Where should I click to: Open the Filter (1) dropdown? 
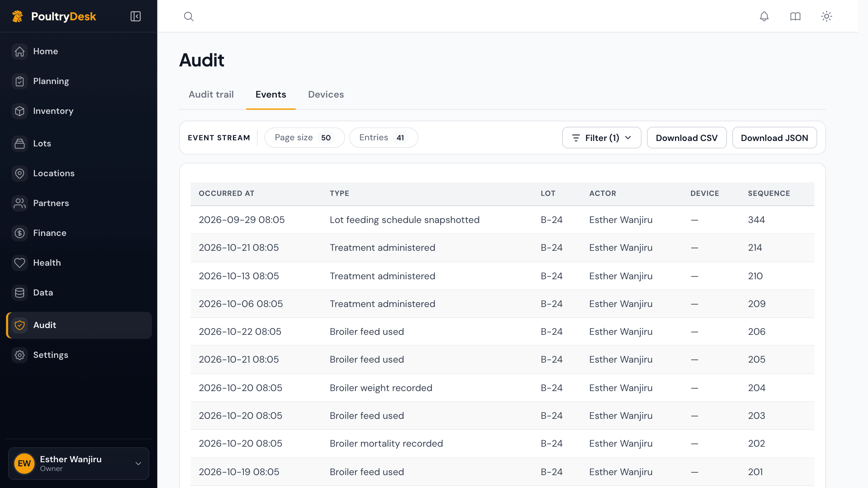[601, 138]
